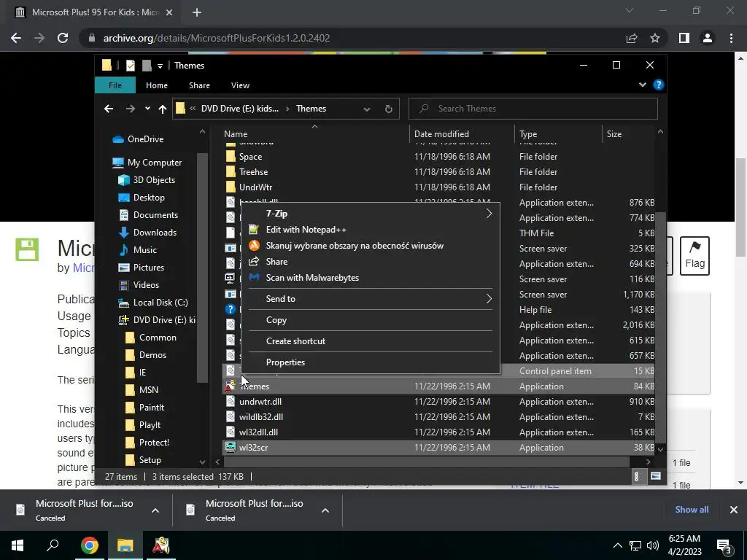The image size is (747, 560).
Task: Switch to the Share ribbon tab
Action: click(x=199, y=85)
